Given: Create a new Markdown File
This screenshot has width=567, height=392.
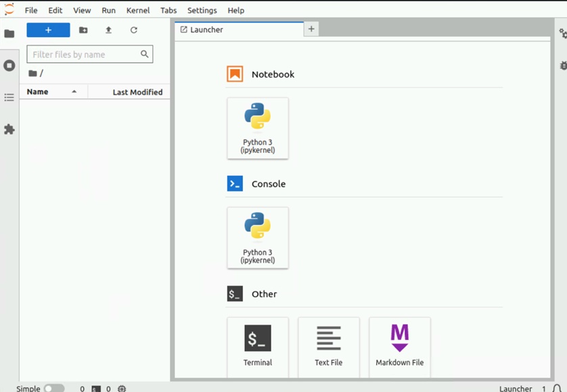Looking at the screenshot, I should tap(400, 347).
